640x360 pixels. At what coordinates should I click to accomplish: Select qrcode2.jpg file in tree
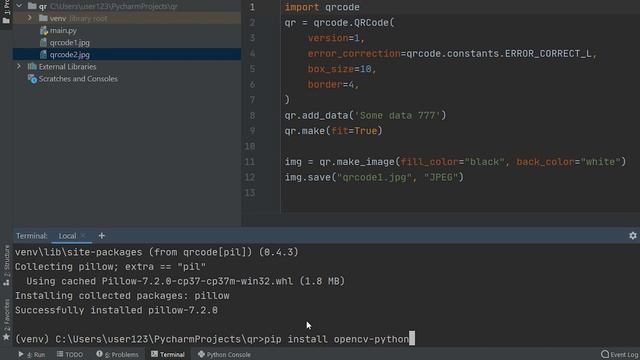[x=69, y=54]
